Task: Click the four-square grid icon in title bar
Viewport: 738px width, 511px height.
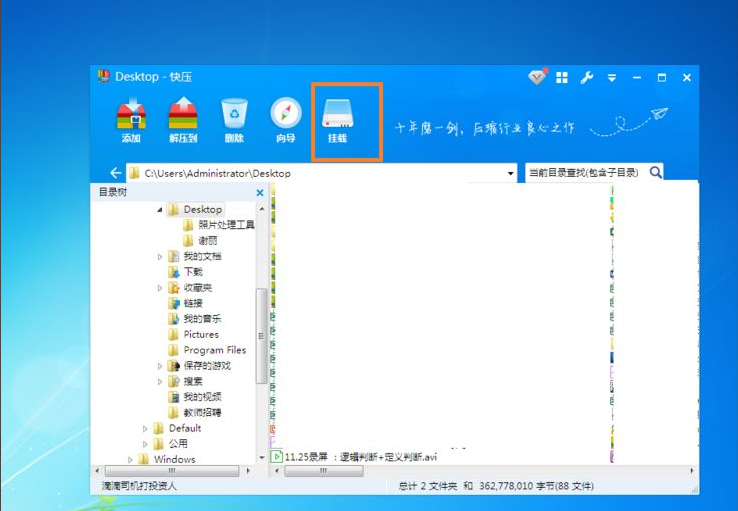Action: pos(562,77)
